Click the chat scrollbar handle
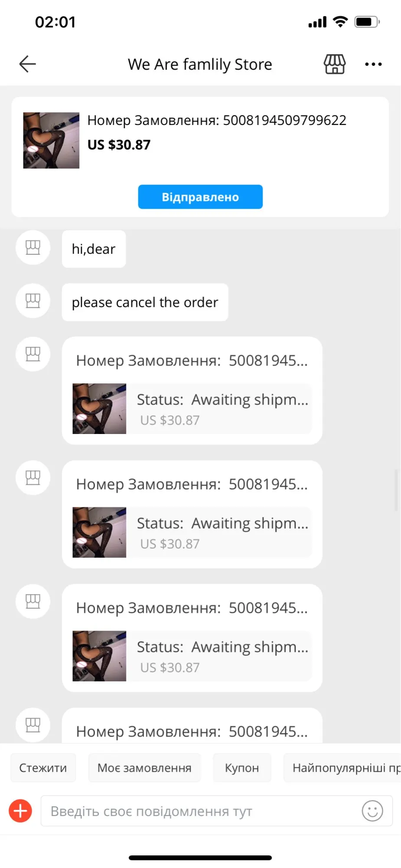Image resolution: width=401 pixels, height=868 pixels. tap(396, 490)
